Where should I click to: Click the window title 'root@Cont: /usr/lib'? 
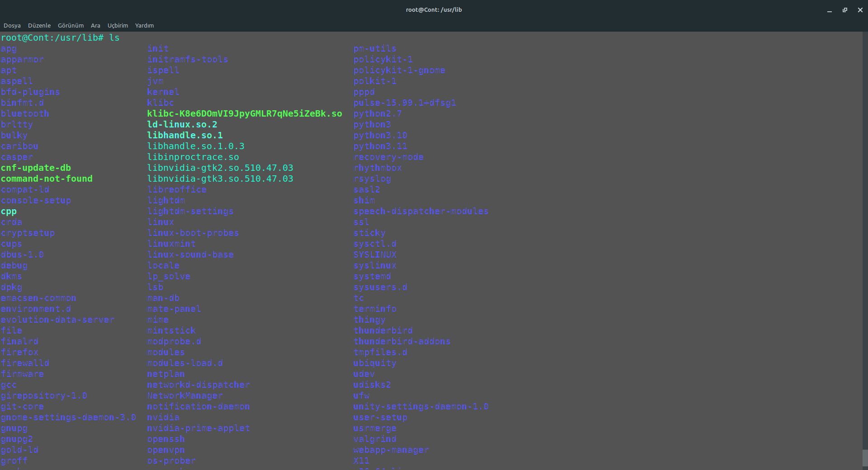click(434, 10)
